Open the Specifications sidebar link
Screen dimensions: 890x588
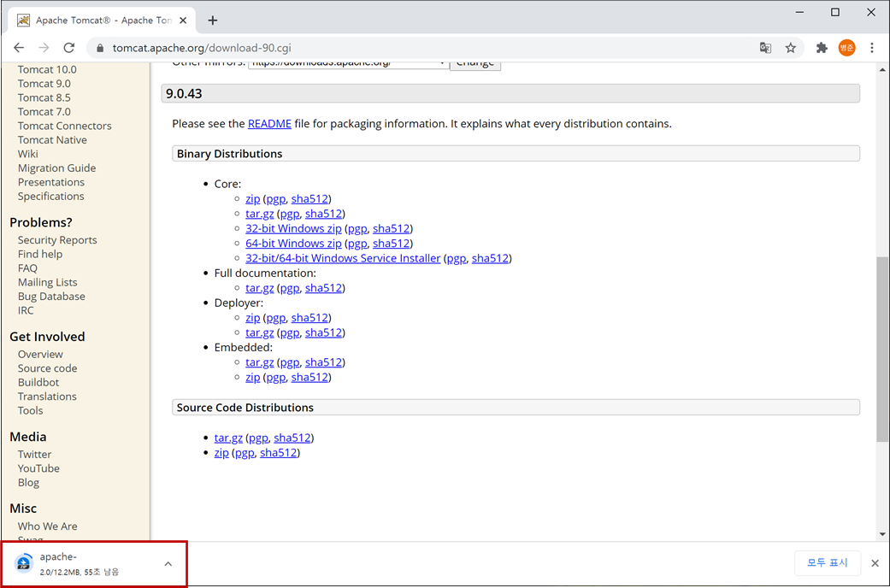pyautogui.click(x=50, y=197)
